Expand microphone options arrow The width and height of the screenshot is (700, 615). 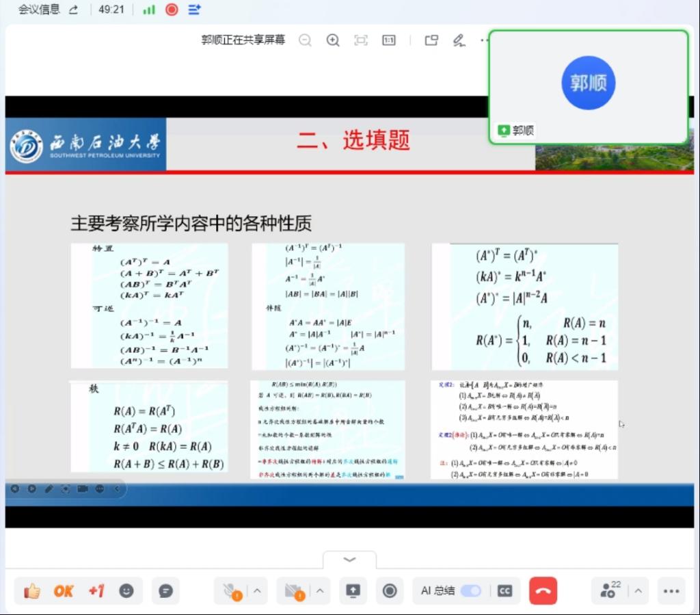pos(257,591)
